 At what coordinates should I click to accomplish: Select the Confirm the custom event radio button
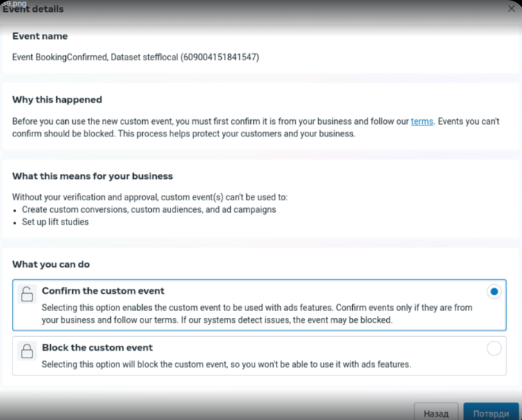pyautogui.click(x=494, y=292)
